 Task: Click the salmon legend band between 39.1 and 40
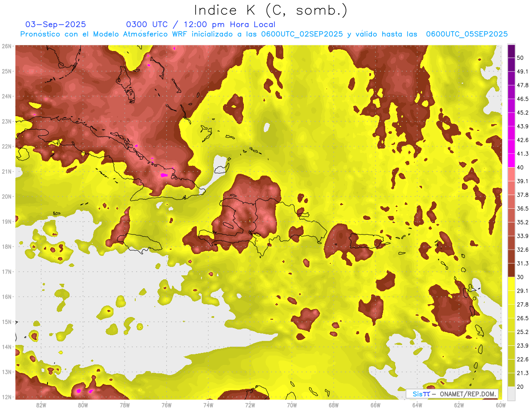click(511, 174)
